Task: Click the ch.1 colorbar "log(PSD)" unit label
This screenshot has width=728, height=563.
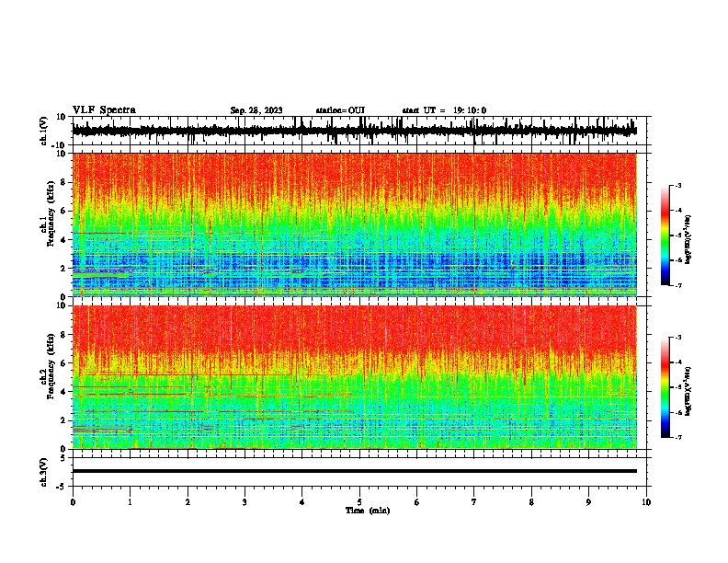Action: click(688, 239)
